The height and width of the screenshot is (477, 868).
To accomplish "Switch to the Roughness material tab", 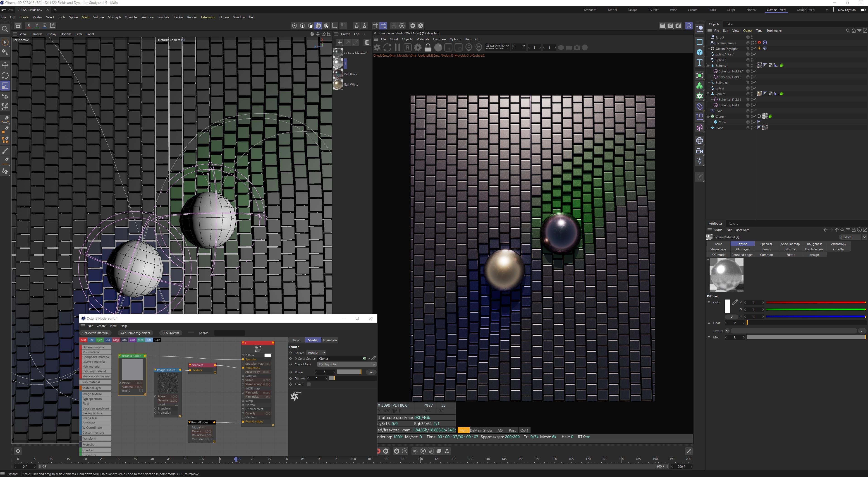I will pyautogui.click(x=814, y=244).
